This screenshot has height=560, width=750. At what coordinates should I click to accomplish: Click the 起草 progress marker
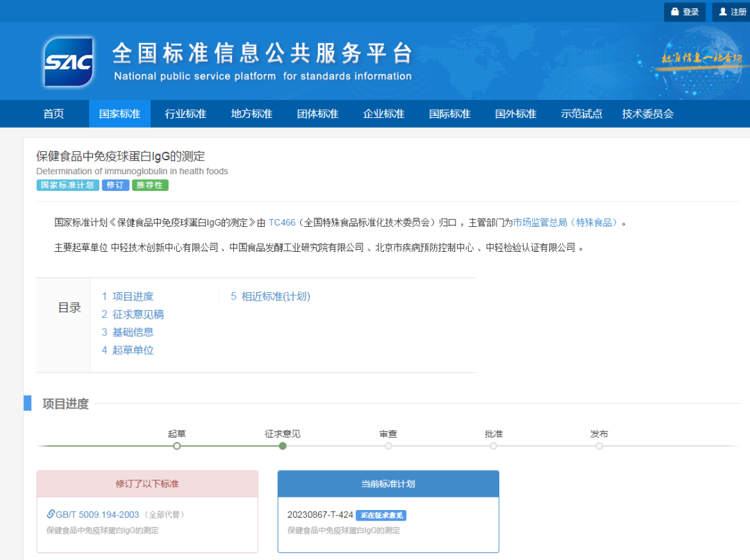click(x=177, y=446)
